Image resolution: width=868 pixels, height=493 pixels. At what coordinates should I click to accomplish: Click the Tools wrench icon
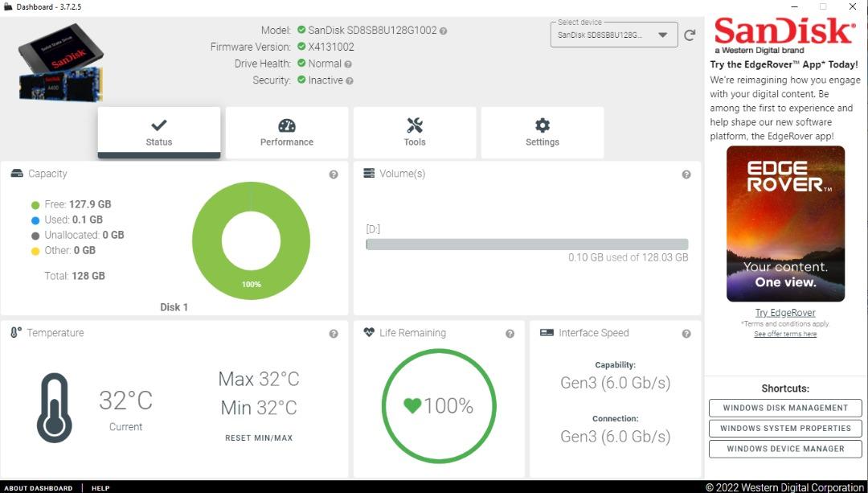(415, 125)
